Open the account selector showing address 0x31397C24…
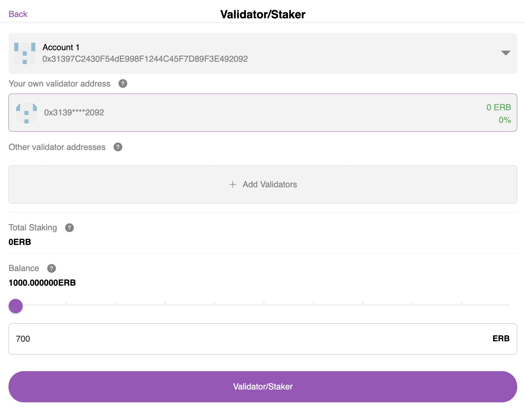Viewport: 525px width, 420px height. (x=263, y=53)
